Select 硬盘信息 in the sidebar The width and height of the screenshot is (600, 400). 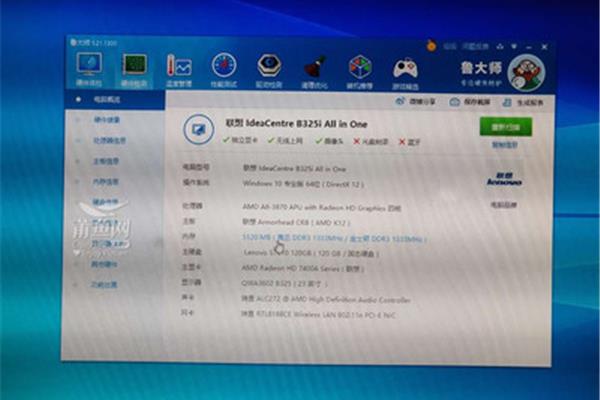click(105, 202)
